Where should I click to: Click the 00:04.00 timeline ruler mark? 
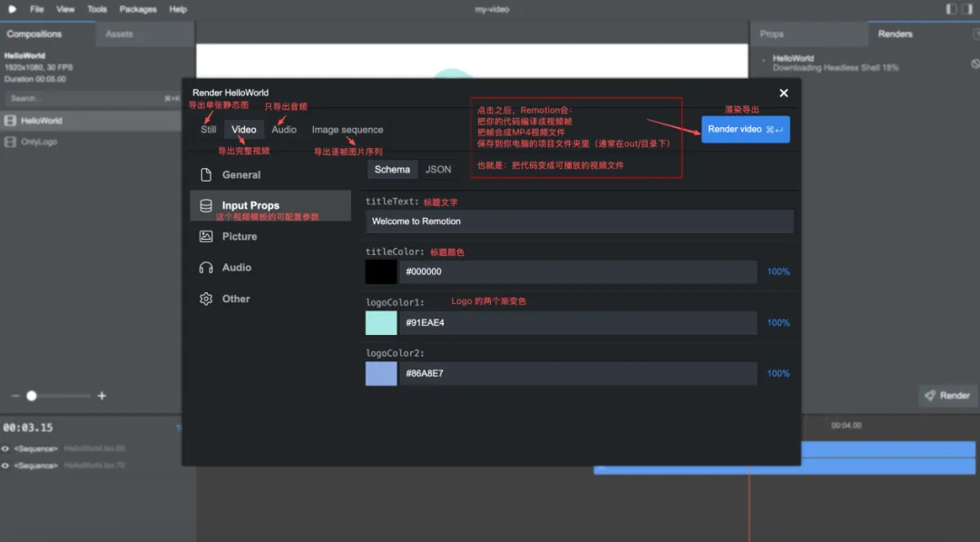coord(847,426)
